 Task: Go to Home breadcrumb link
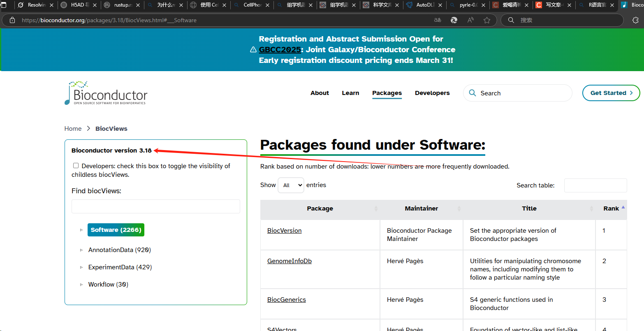[73, 129]
